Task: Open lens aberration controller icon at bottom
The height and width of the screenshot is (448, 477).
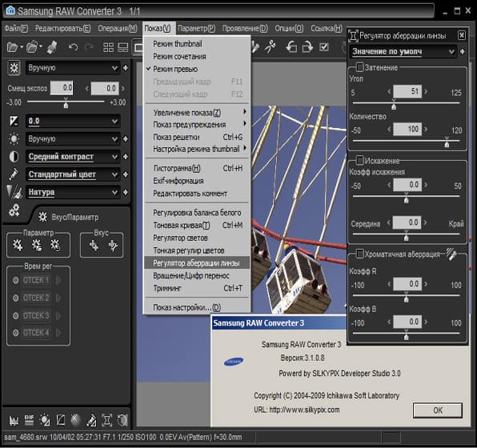Action: pyautogui.click(x=106, y=420)
